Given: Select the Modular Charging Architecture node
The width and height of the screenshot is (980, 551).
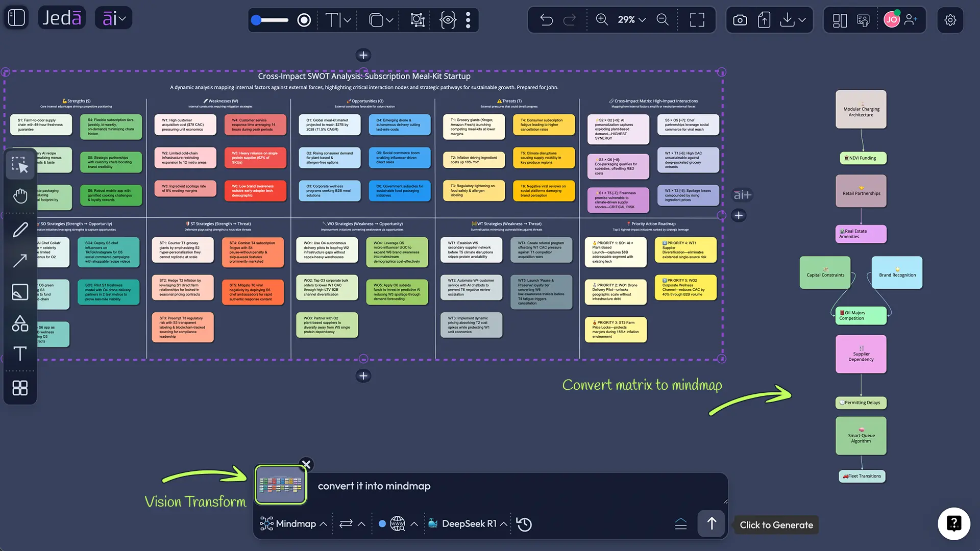Looking at the screenshot, I should coord(861,109).
